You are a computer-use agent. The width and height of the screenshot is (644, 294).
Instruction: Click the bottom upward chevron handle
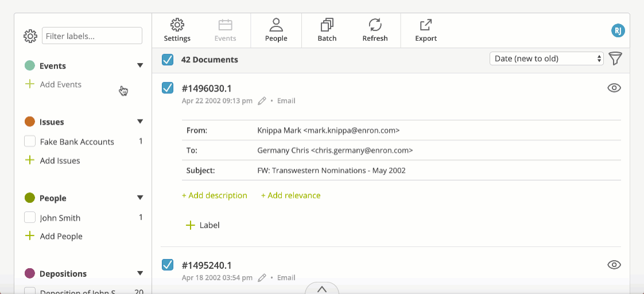(x=322, y=289)
